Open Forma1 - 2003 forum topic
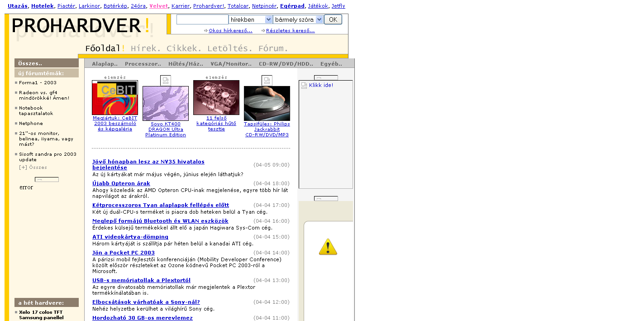Screen dimensions: 644x321 pyautogui.click(x=38, y=83)
